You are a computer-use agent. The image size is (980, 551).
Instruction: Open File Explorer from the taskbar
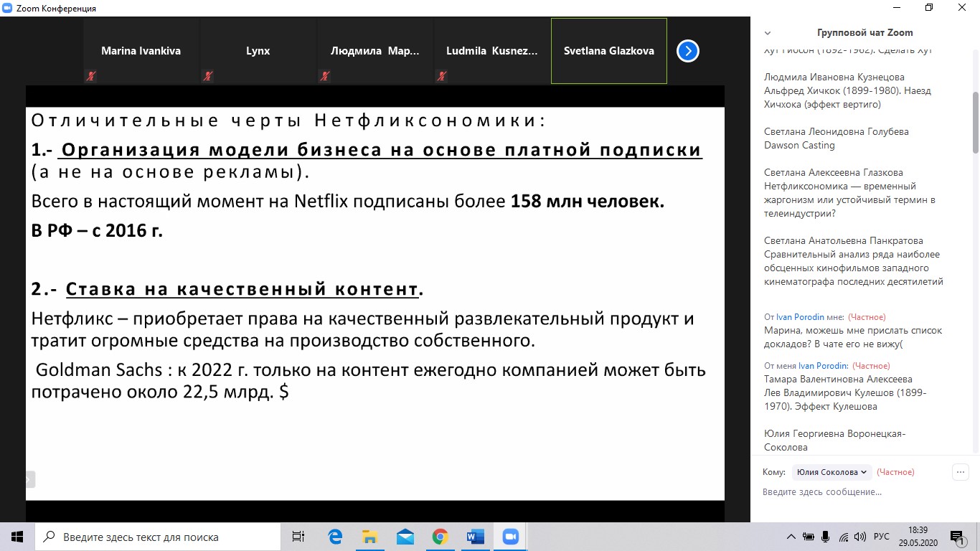coord(369,537)
